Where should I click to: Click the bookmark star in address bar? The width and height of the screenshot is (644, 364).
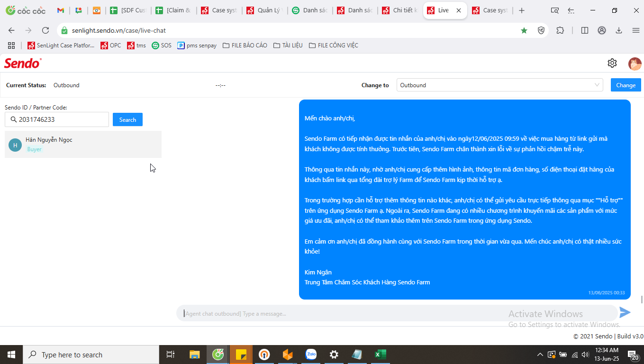524,30
